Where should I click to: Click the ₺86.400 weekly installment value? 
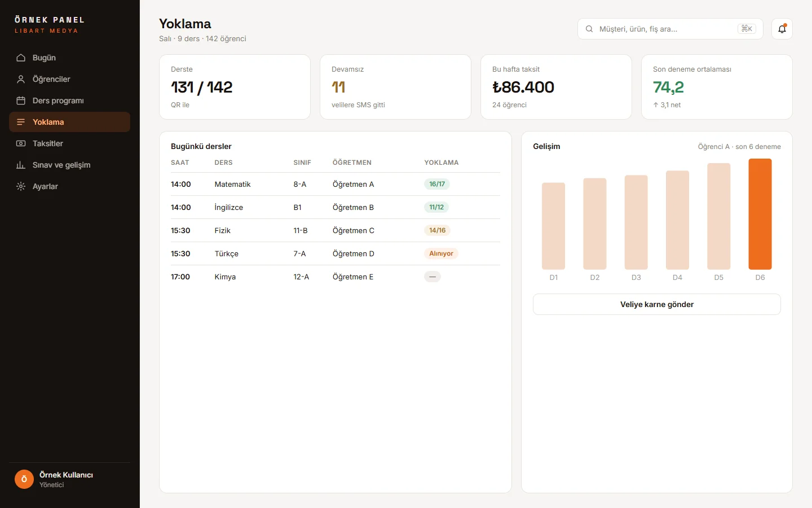pos(523,87)
